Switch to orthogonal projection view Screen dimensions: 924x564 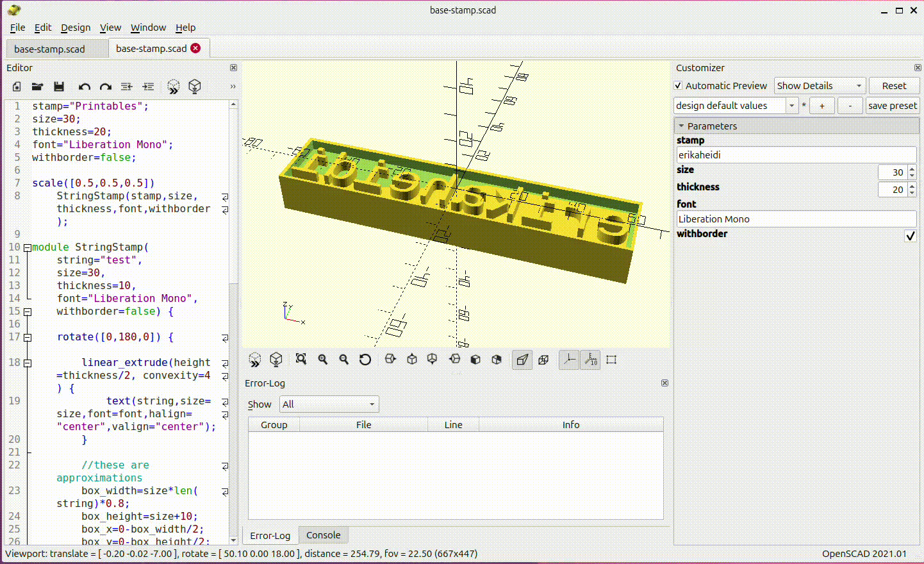click(543, 360)
